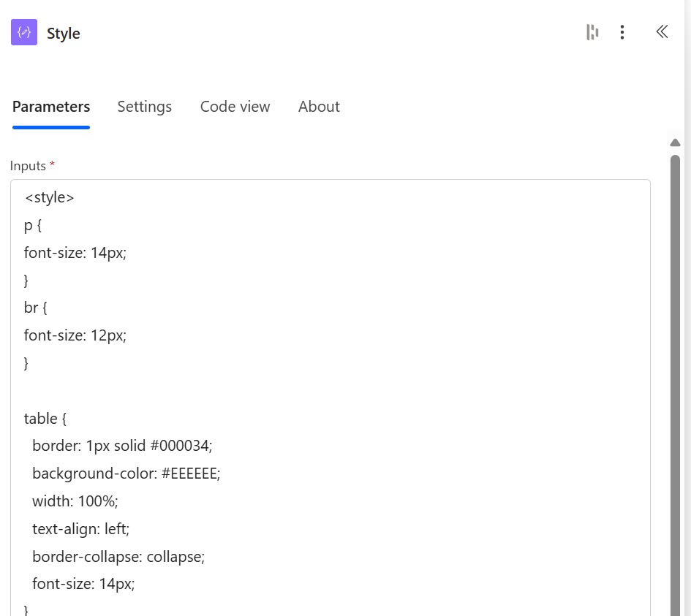691x616 pixels.
Task: Open the three-dot more options menu
Action: 622,32
